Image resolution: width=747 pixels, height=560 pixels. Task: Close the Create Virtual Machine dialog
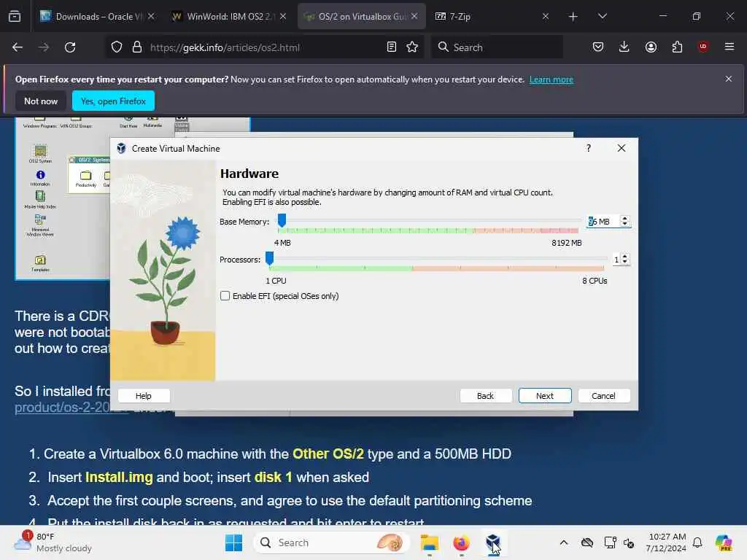[x=622, y=148]
